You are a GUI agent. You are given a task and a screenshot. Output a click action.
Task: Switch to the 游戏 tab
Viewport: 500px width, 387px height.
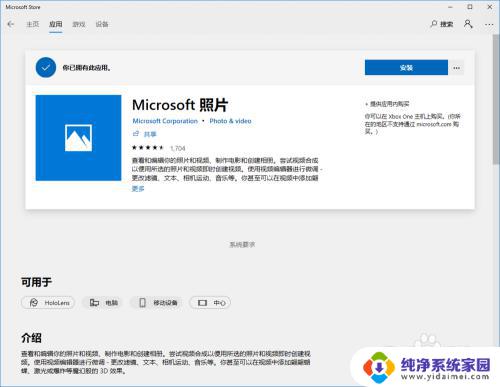pyautogui.click(x=79, y=24)
